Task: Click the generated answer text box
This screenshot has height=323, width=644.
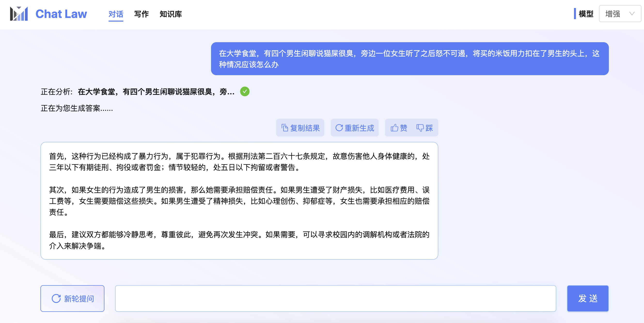Action: [239, 201]
